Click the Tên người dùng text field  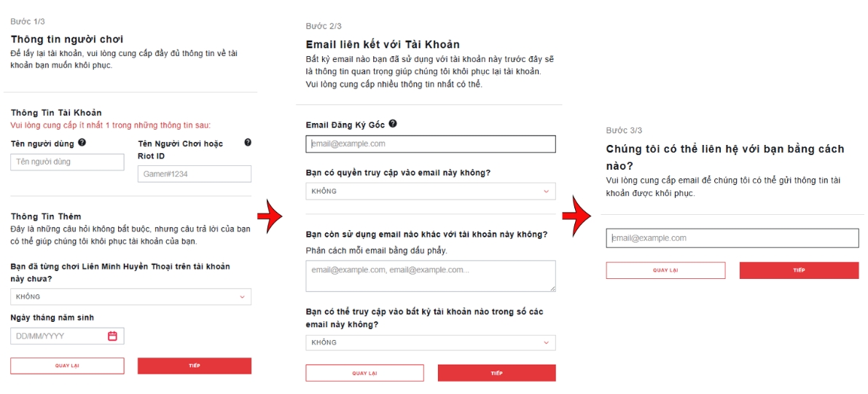67,162
